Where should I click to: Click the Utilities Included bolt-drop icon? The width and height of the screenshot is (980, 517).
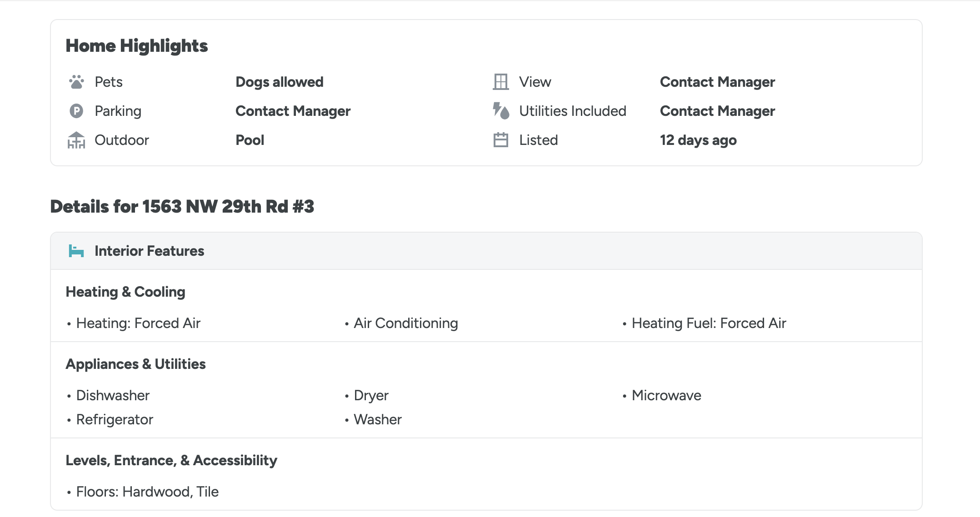(x=500, y=111)
